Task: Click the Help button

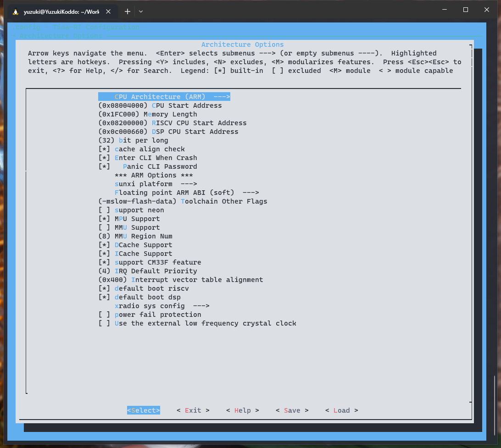Action: point(242,410)
